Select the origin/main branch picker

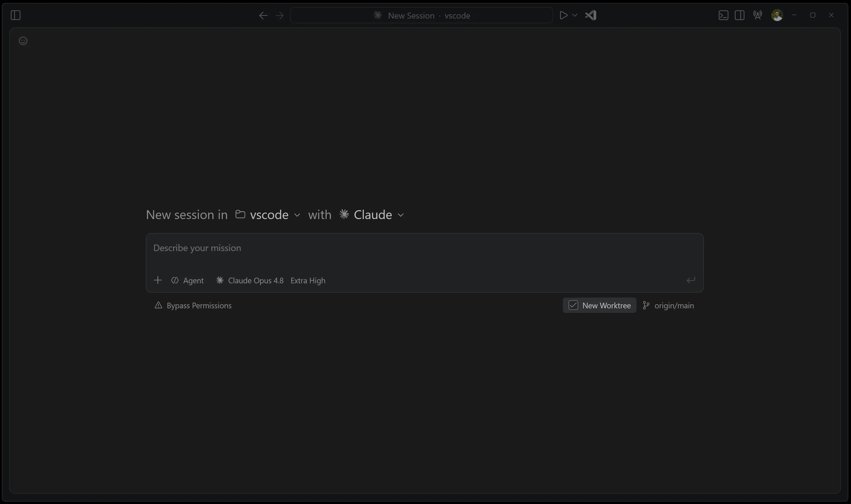[x=669, y=306]
